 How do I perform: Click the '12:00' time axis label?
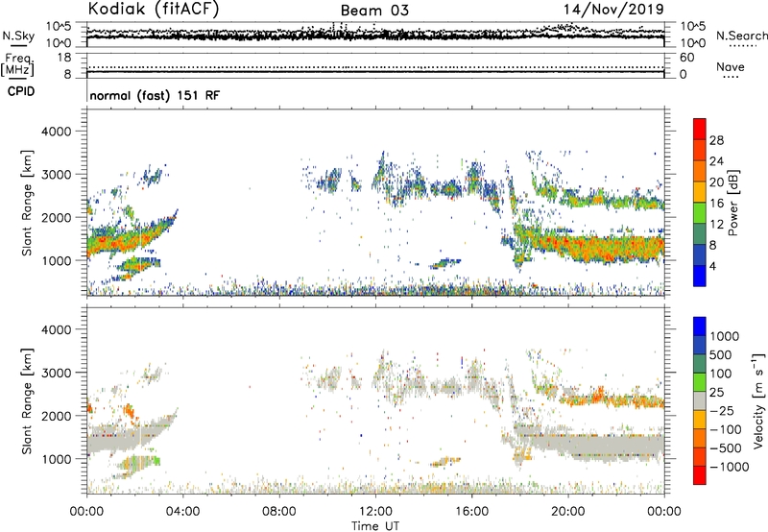tap(375, 512)
